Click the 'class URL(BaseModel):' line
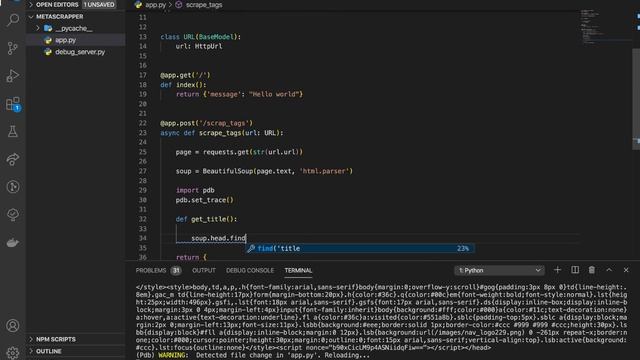Screen dimensions: 640x360 [200, 37]
